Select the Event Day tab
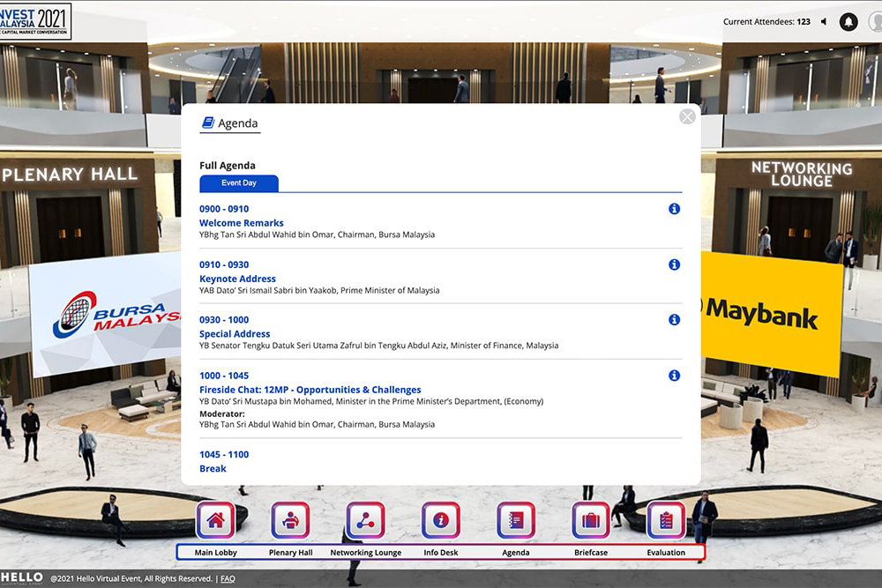This screenshot has width=882, height=588. [x=239, y=183]
